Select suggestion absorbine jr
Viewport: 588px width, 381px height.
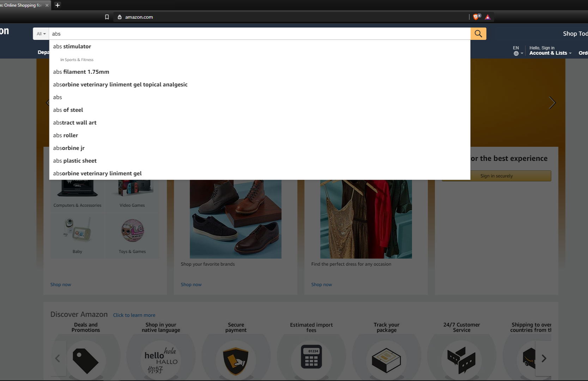pyautogui.click(x=260, y=148)
